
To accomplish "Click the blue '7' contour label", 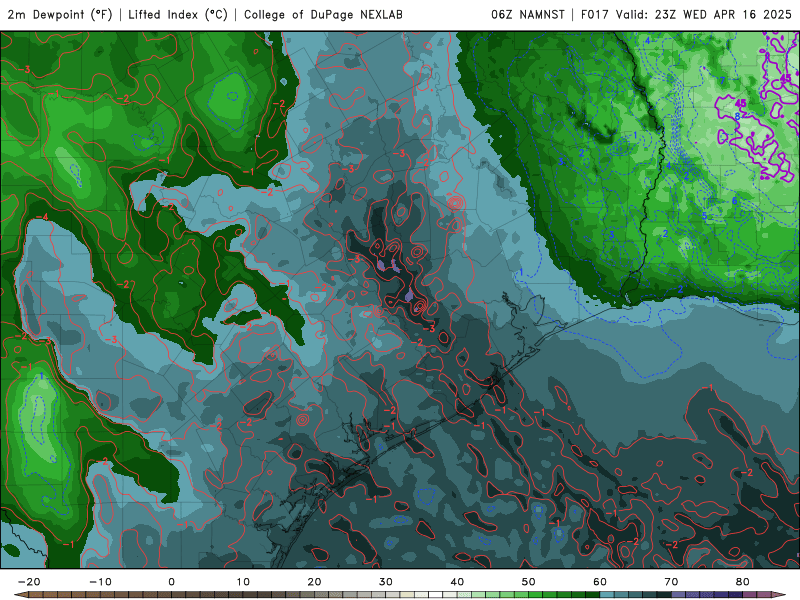I will (x=722, y=81).
